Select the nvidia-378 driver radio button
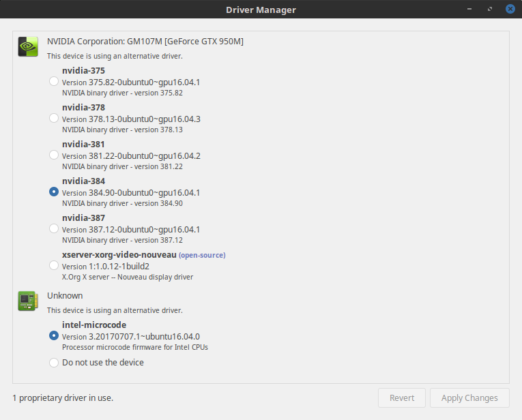This screenshot has height=420, width=522. tap(54, 118)
